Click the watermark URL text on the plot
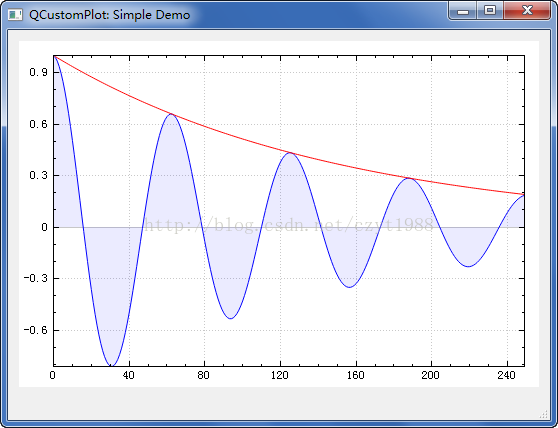Viewport: 558px width, 428px height. point(288,224)
